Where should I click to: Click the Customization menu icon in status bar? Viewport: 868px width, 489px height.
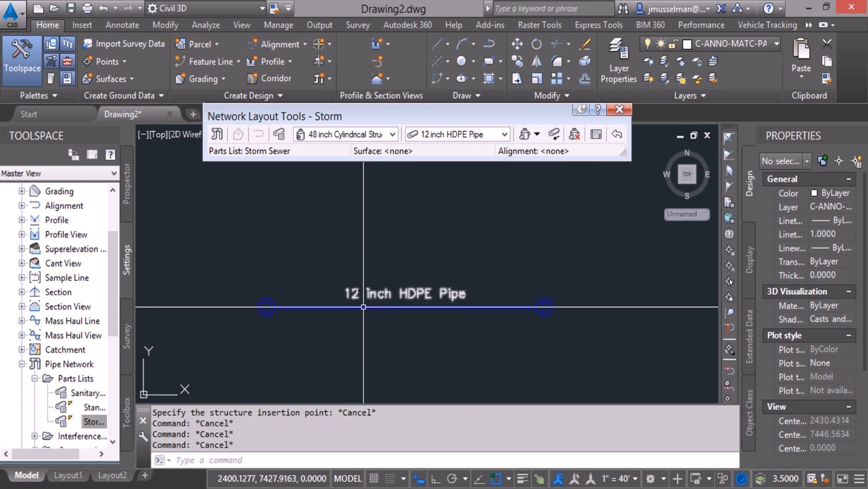click(860, 478)
